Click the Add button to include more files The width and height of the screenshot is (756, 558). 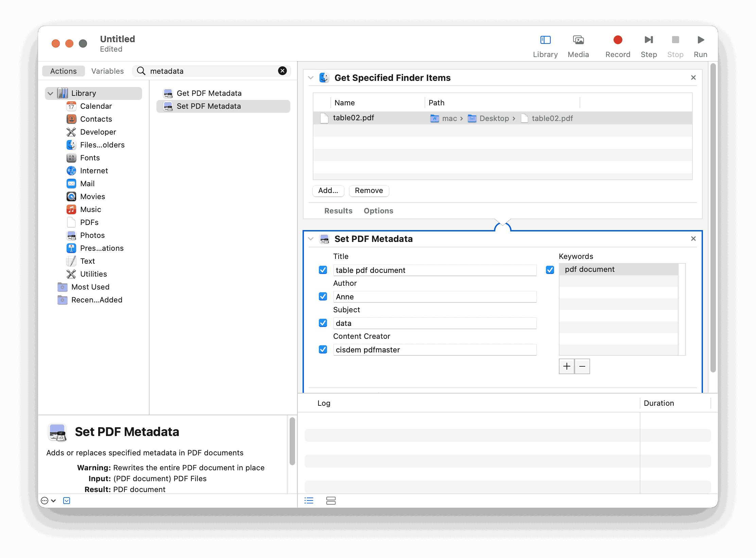(x=328, y=191)
